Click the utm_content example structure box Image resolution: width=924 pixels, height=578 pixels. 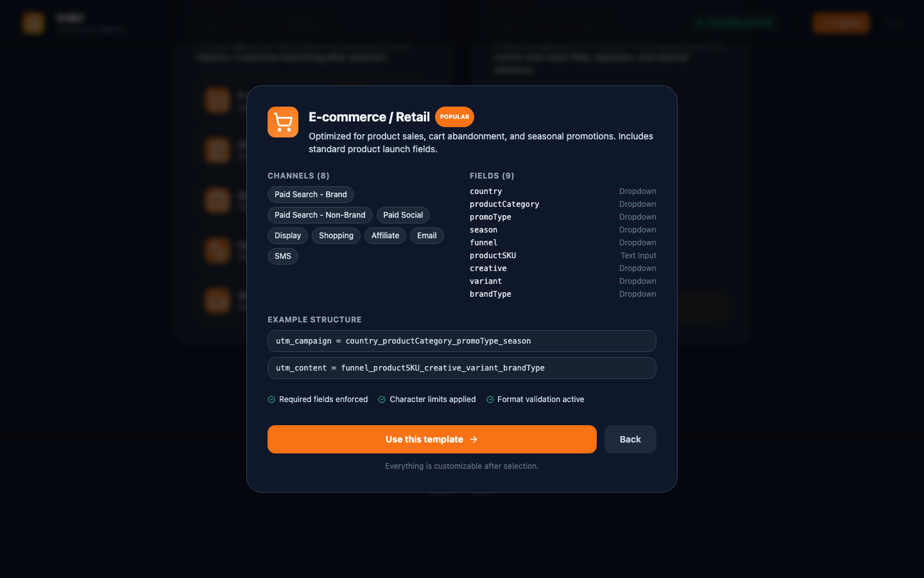[x=462, y=368]
